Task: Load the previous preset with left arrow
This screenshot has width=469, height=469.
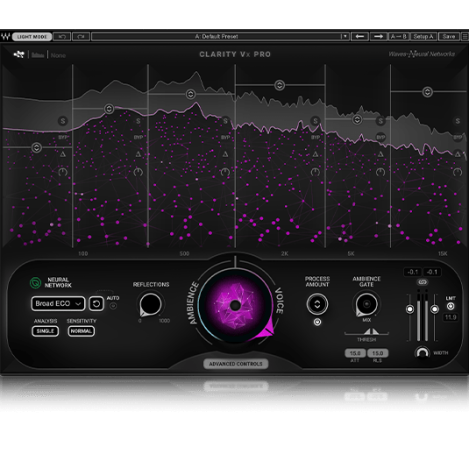Action: coord(359,36)
